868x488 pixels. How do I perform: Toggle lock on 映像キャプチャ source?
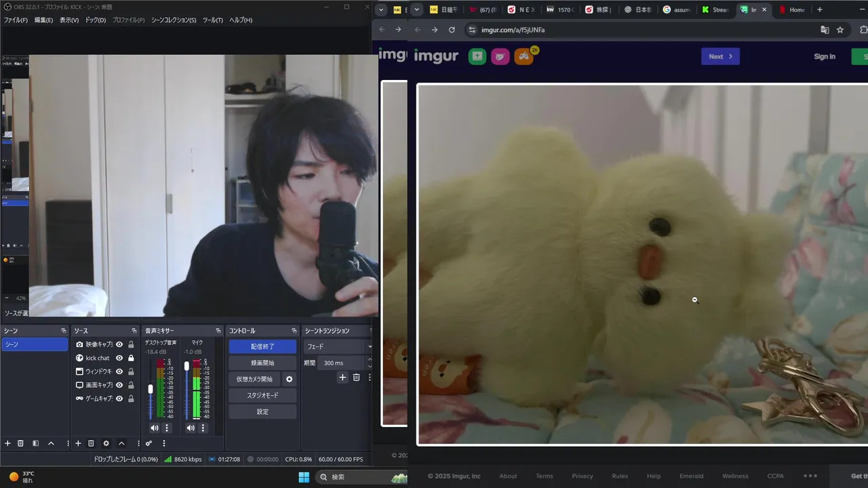coord(131,344)
